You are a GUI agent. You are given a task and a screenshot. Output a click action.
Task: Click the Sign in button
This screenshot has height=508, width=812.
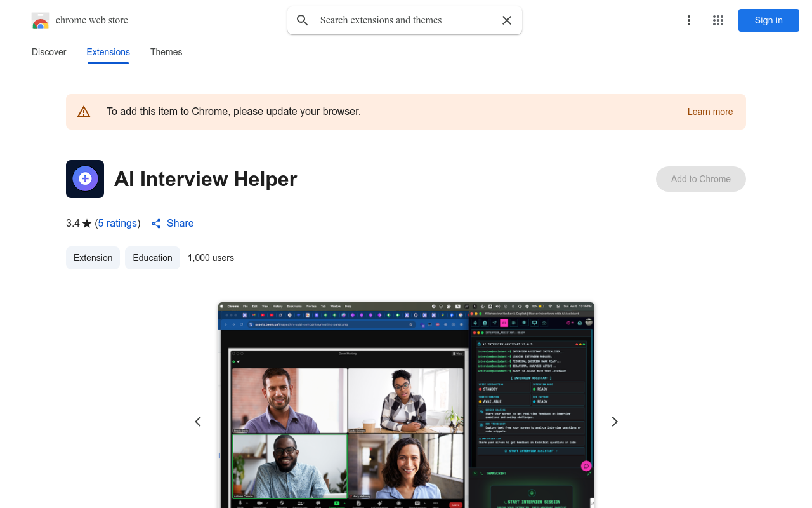coord(769,20)
